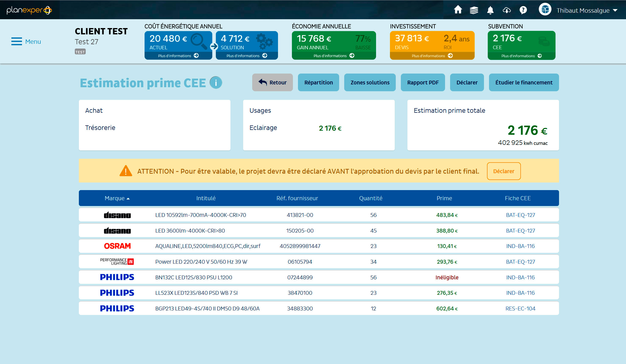Click the cloud download icon
Viewport: 626px width, 364px height.
[507, 10]
